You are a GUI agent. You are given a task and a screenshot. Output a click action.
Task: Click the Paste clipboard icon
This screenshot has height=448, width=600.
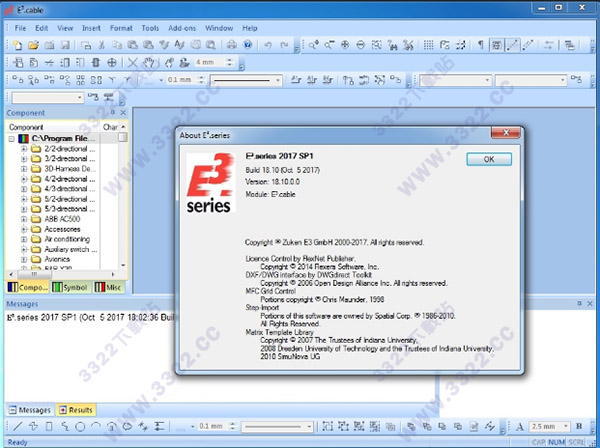pos(132,45)
